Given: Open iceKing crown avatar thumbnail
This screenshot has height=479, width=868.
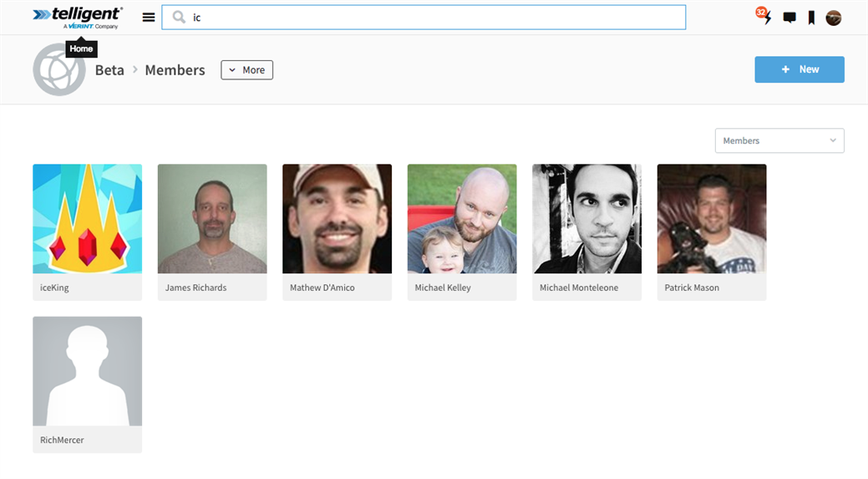Looking at the screenshot, I should point(88,219).
